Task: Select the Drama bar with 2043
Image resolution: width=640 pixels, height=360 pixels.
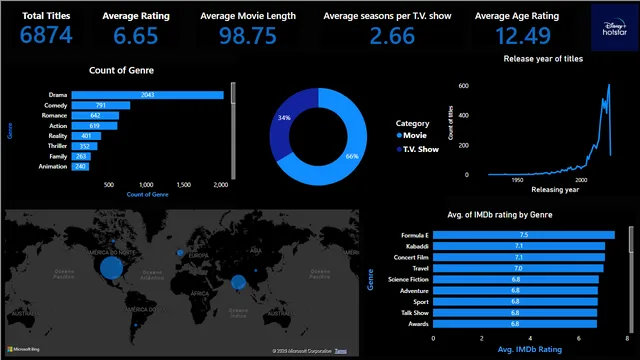Action: (x=147, y=95)
